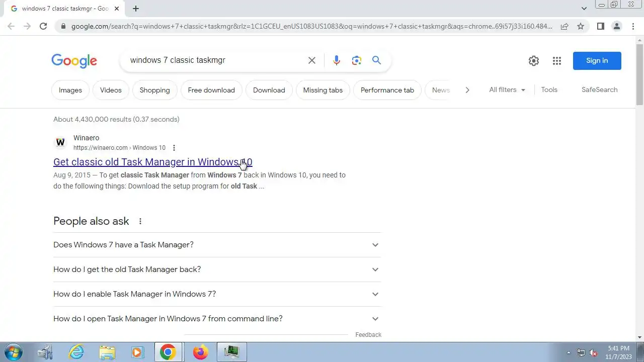This screenshot has width=644, height=362.
Task: Open People also ask options menu
Action: (x=140, y=221)
